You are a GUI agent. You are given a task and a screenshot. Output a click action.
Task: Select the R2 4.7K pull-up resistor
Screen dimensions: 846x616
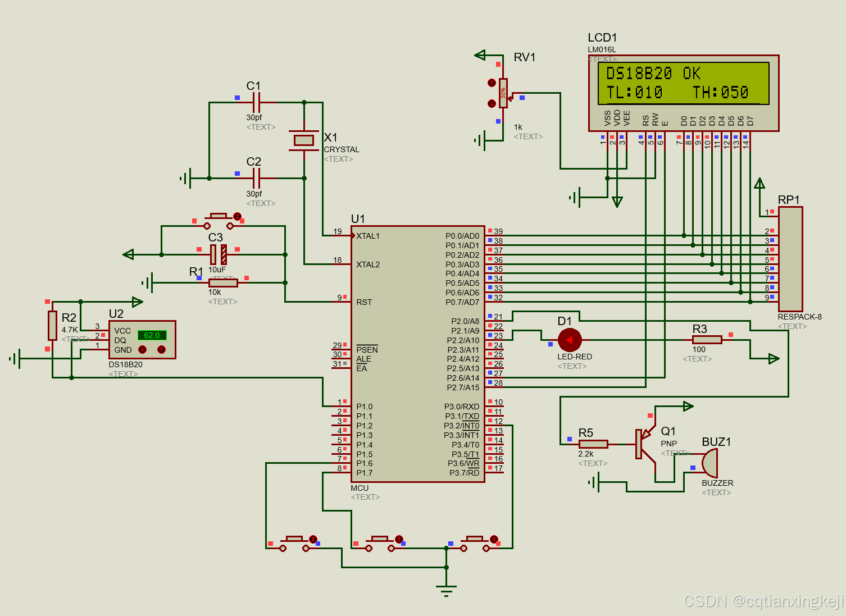pyautogui.click(x=52, y=326)
